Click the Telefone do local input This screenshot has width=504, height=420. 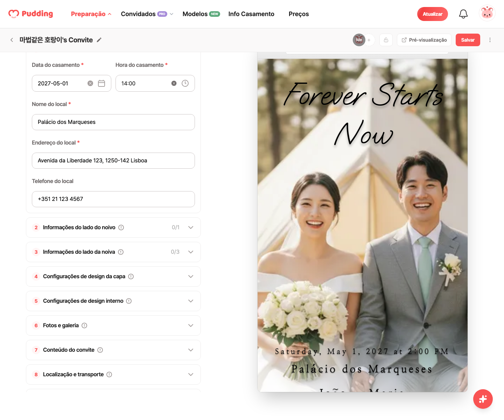point(113,199)
